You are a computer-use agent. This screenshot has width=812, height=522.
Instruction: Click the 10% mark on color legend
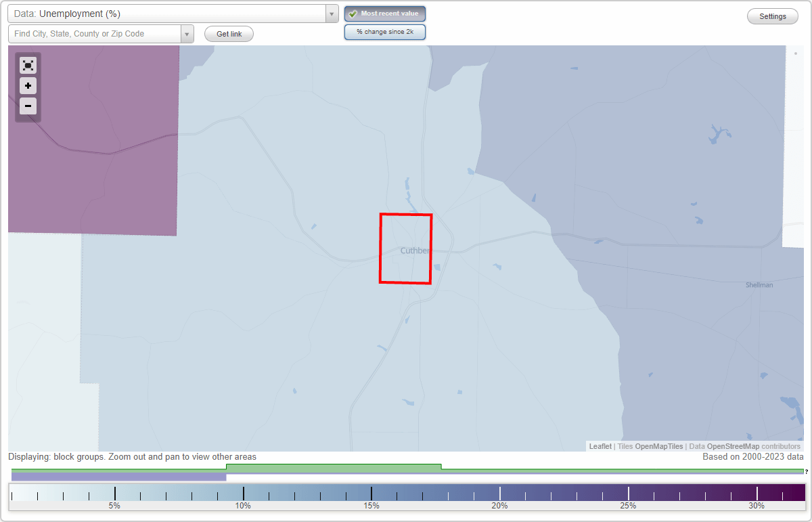click(x=244, y=505)
